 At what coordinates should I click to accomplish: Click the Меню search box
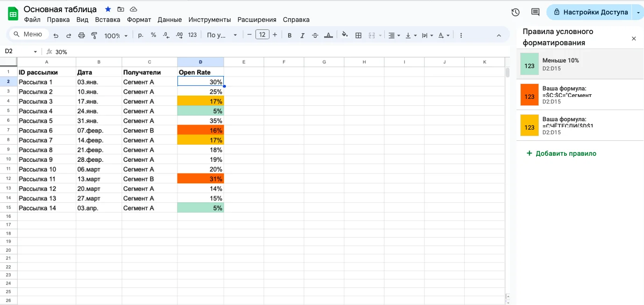pos(28,35)
